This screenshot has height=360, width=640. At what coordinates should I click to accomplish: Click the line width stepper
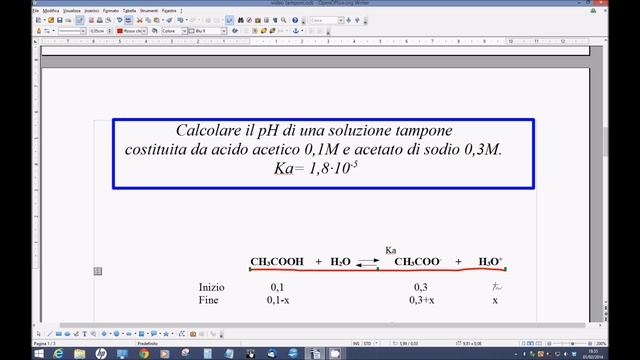pyautogui.click(x=109, y=31)
